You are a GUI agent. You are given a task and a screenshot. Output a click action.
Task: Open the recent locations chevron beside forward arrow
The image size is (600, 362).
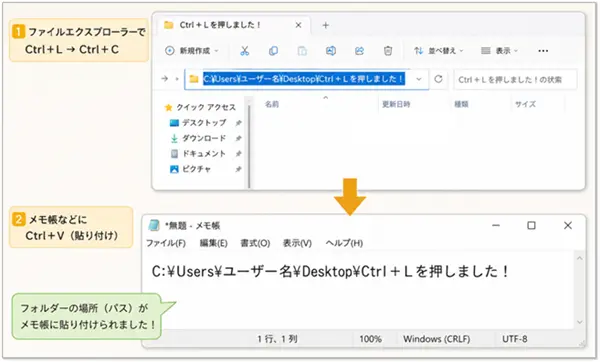point(177,79)
